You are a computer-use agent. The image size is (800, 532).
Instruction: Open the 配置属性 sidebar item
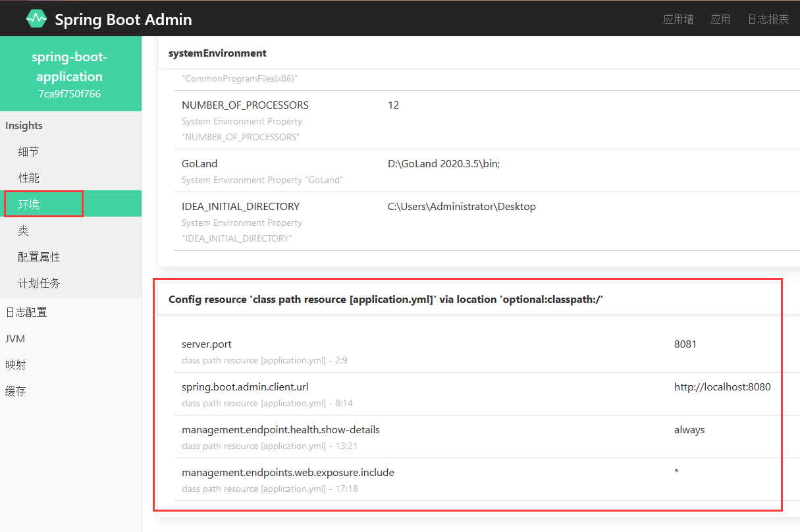coord(70,257)
